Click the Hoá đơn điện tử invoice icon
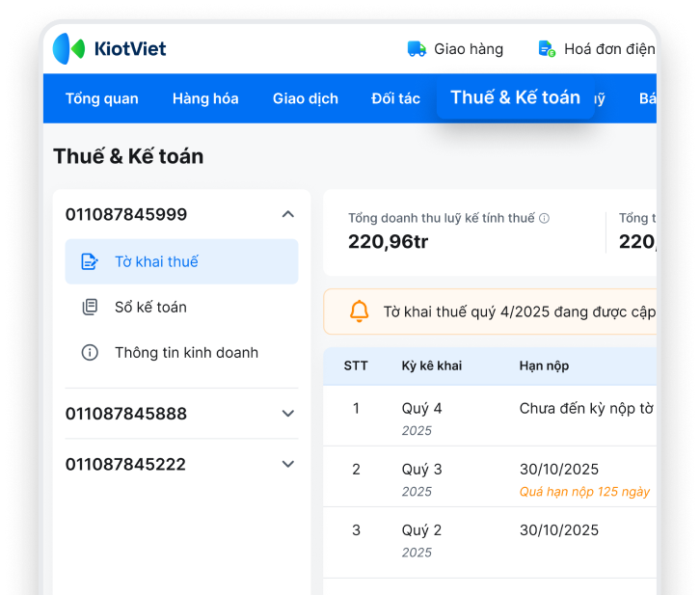Image resolution: width=700 pixels, height=595 pixels. click(x=547, y=49)
